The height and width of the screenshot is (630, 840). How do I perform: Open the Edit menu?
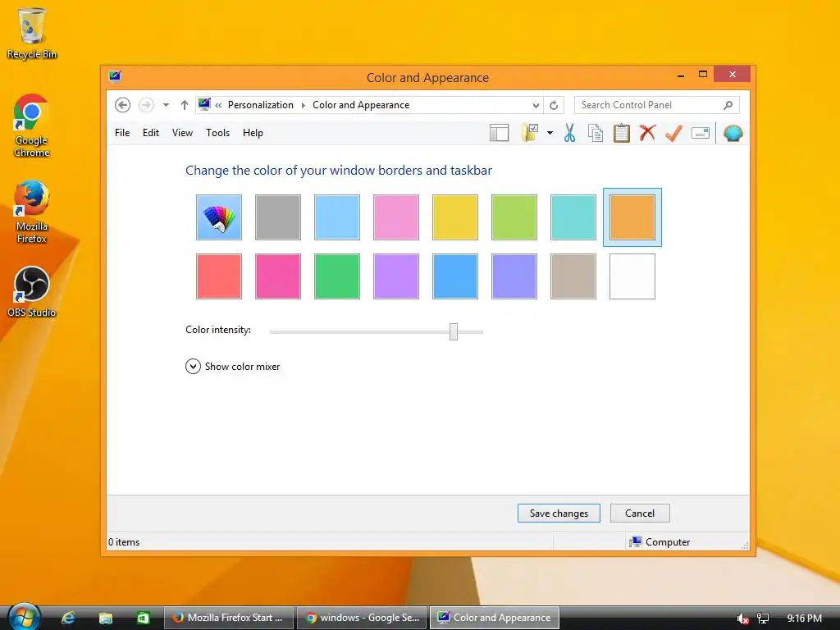[151, 133]
